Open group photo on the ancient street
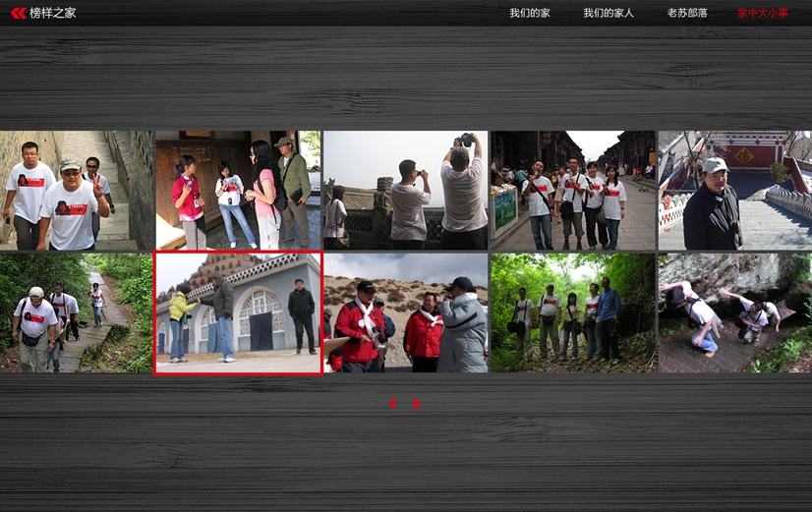 point(572,191)
